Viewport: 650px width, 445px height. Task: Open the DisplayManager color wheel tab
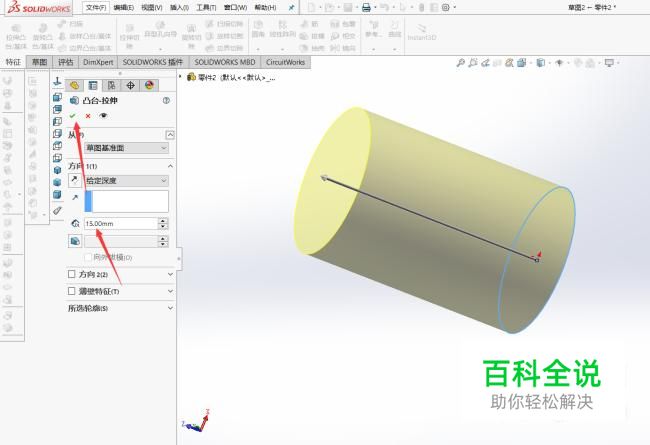coord(149,85)
